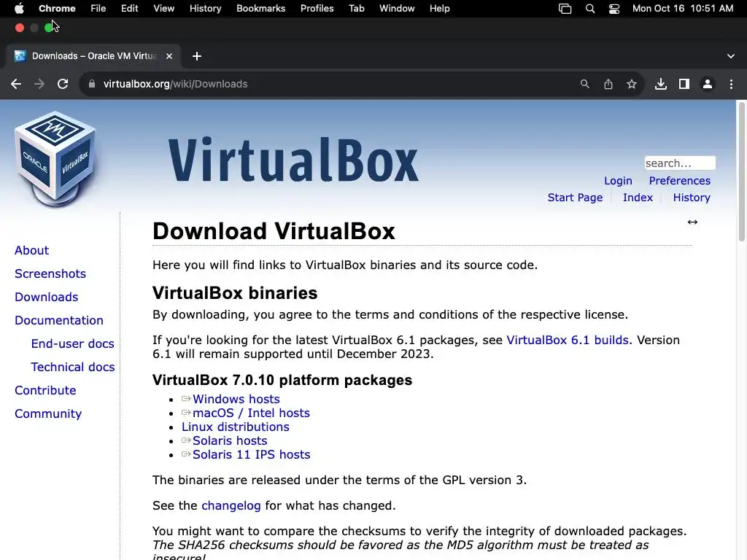Open the wiki History link

pyautogui.click(x=692, y=198)
